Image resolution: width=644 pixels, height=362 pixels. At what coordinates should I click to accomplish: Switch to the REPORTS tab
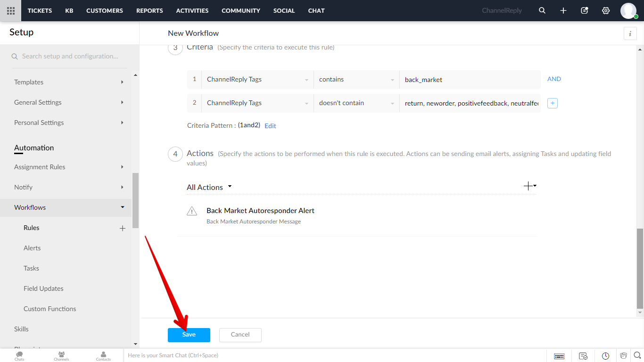(149, 10)
